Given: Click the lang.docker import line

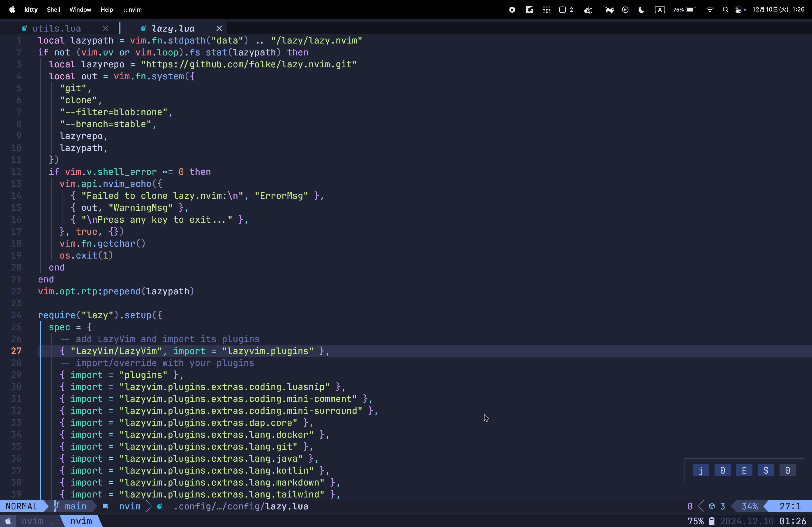Looking at the screenshot, I should pyautogui.click(x=194, y=434).
